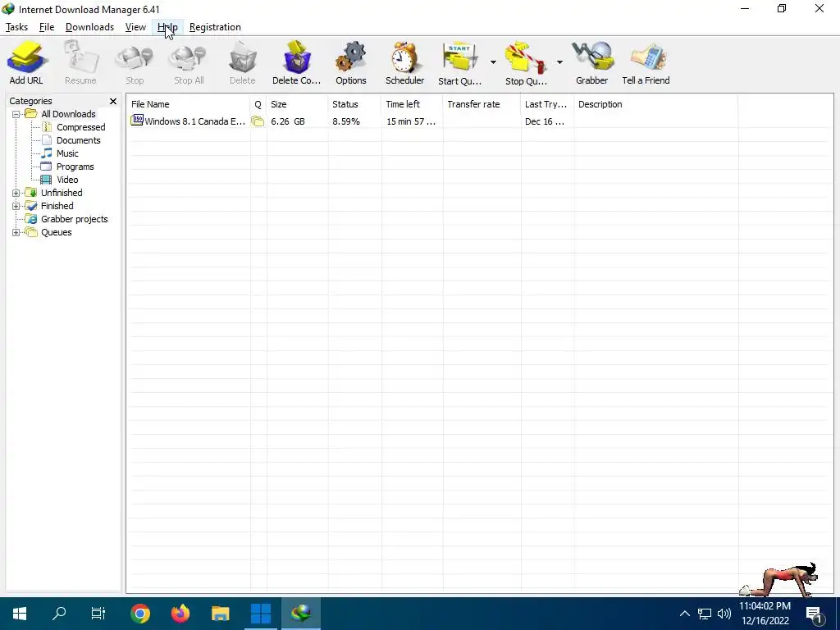The image size is (840, 630).
Task: Open Stop Queue dropdown arrow
Action: click(559, 62)
